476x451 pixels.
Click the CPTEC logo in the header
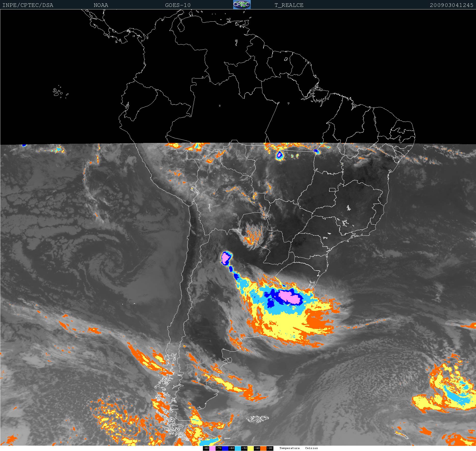(x=242, y=5)
